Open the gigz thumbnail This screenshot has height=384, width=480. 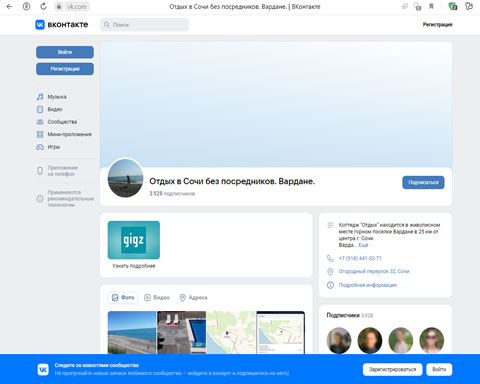134,240
